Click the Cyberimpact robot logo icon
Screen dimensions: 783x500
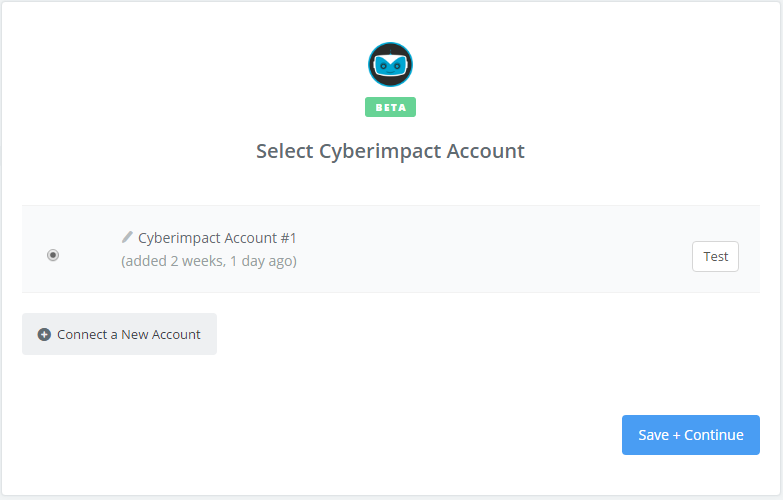tap(390, 64)
